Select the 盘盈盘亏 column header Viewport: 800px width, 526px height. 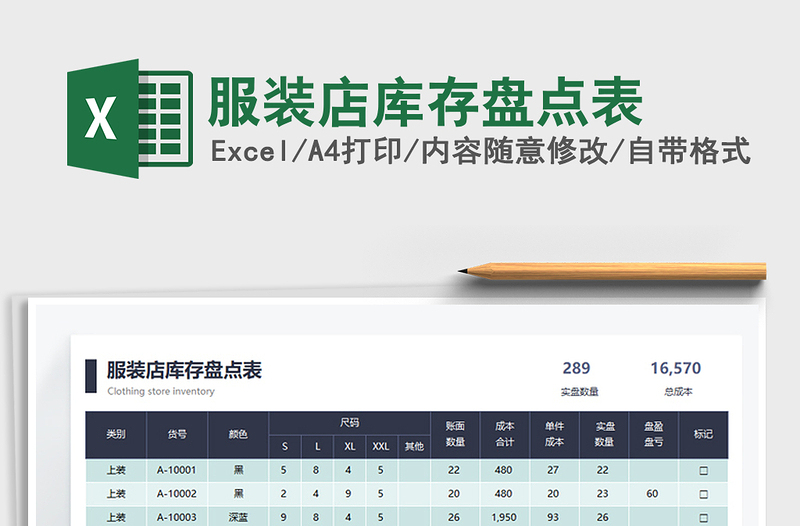point(654,434)
